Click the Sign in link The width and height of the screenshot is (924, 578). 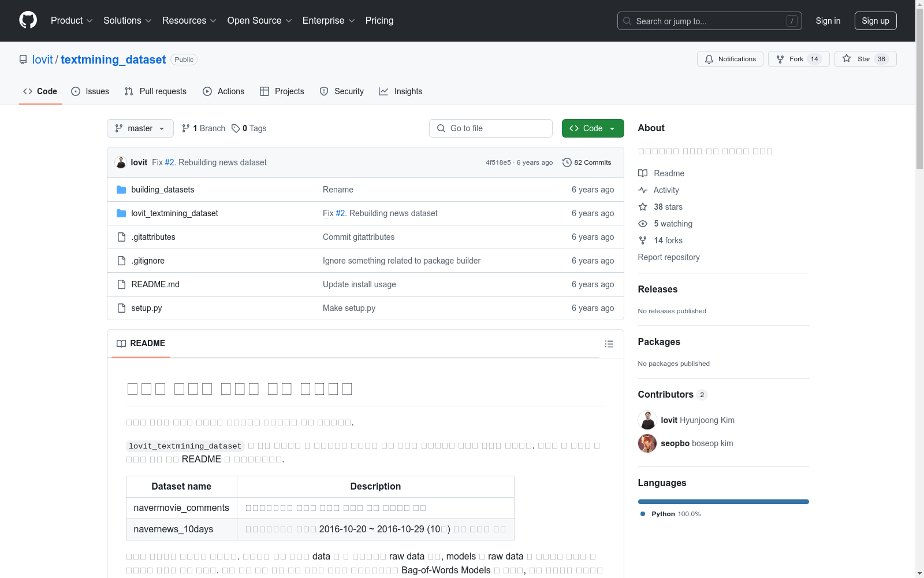[828, 21]
